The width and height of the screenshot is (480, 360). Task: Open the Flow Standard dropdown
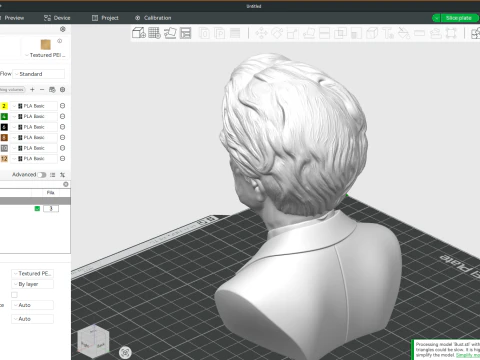coord(39,74)
